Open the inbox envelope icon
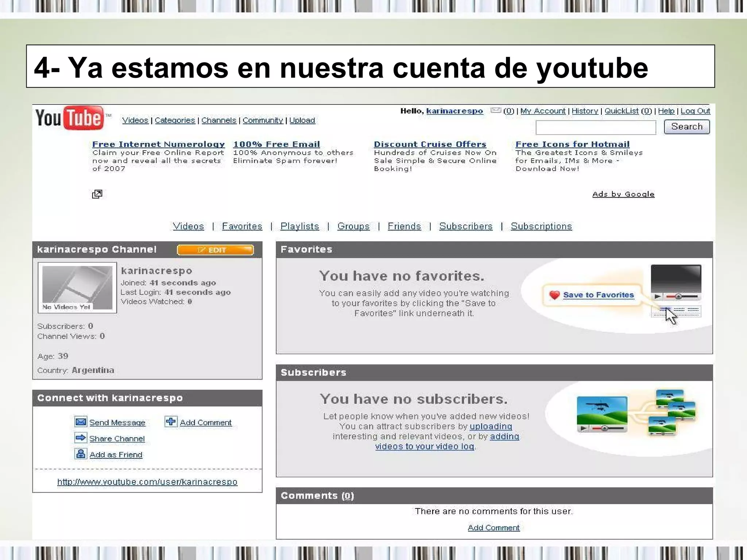The width and height of the screenshot is (747, 560). point(495,110)
